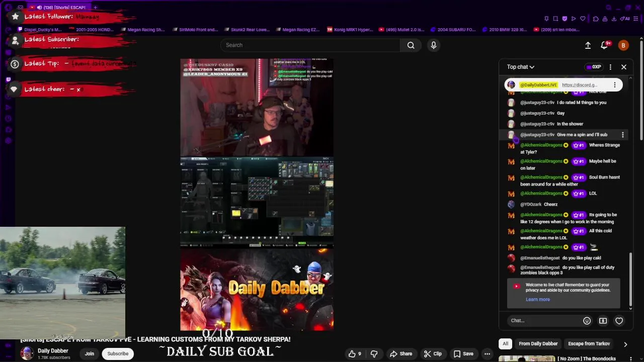Open browser extensions puzzle icon
The height and width of the screenshot is (362, 644).
(x=596, y=19)
